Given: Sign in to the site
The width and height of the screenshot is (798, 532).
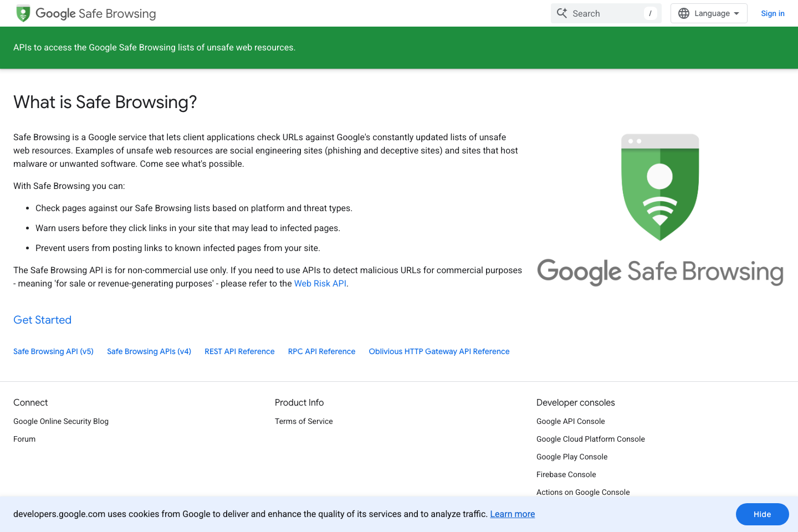Looking at the screenshot, I should 773,13.
